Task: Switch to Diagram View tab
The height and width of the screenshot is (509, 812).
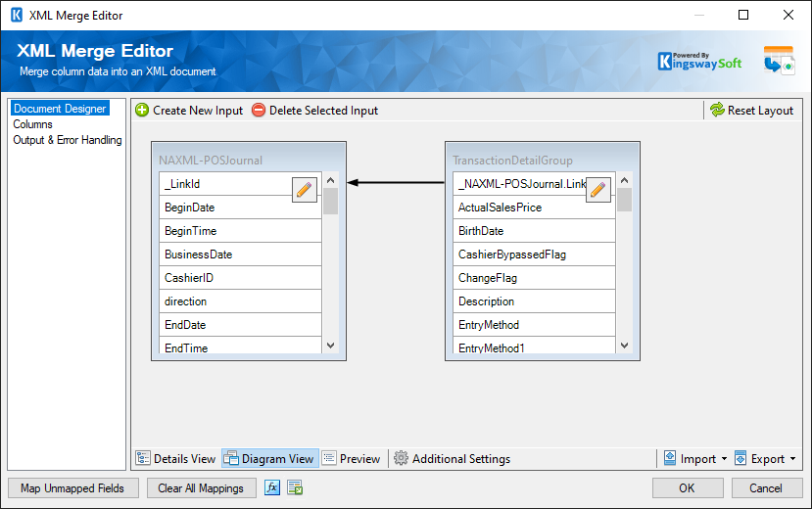Action: (269, 459)
